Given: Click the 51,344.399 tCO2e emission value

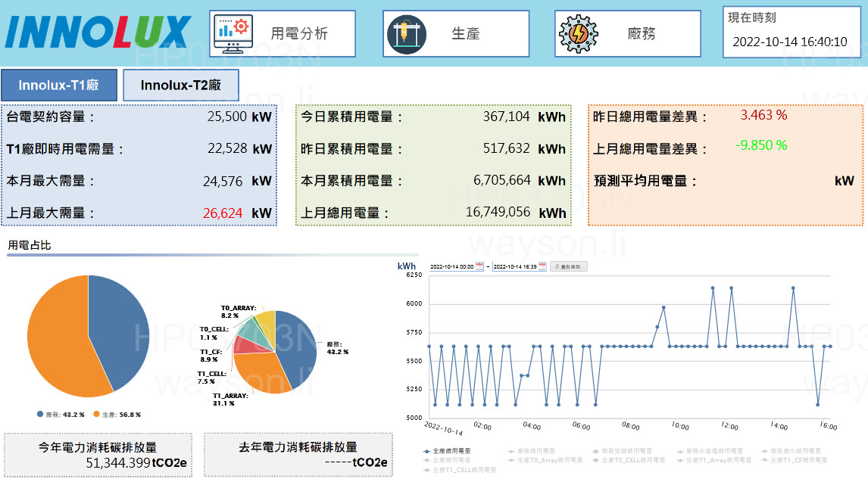Looking at the screenshot, I should 136,463.
